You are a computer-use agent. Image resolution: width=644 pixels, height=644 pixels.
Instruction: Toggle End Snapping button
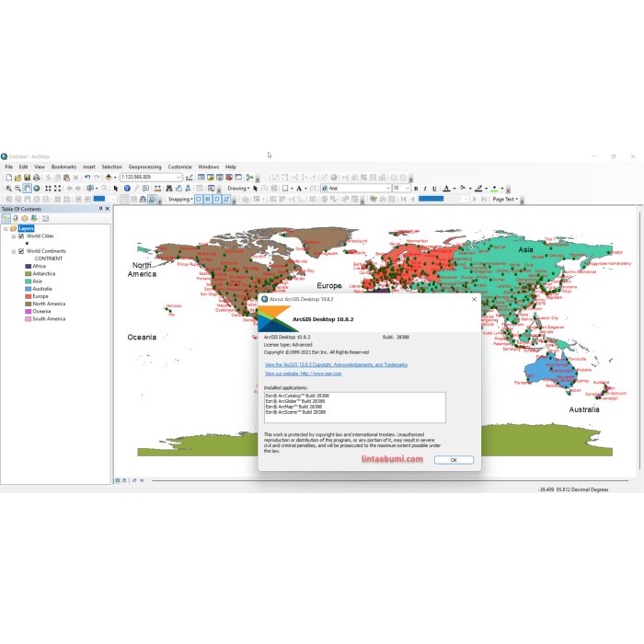[208, 200]
